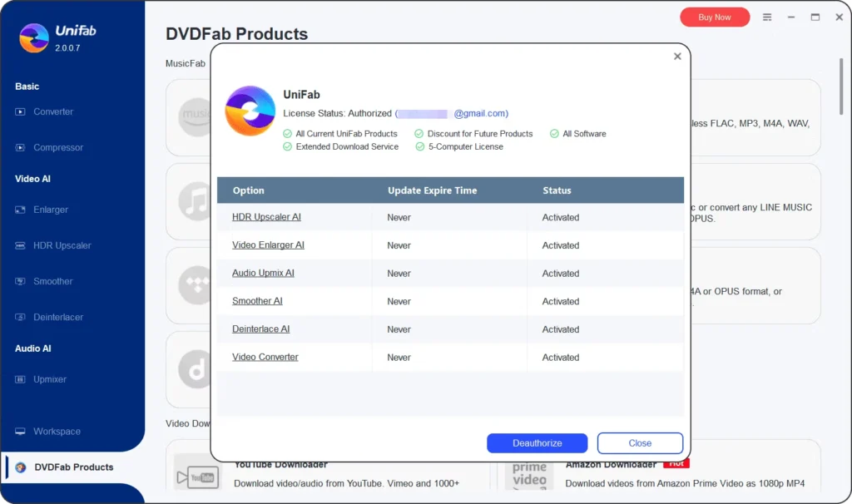Click the Compressor icon in sidebar

point(21,147)
